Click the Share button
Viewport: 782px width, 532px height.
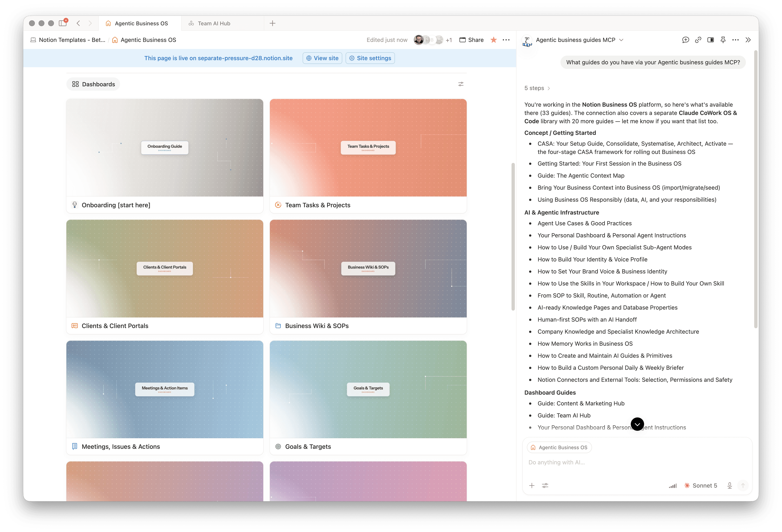(x=471, y=40)
